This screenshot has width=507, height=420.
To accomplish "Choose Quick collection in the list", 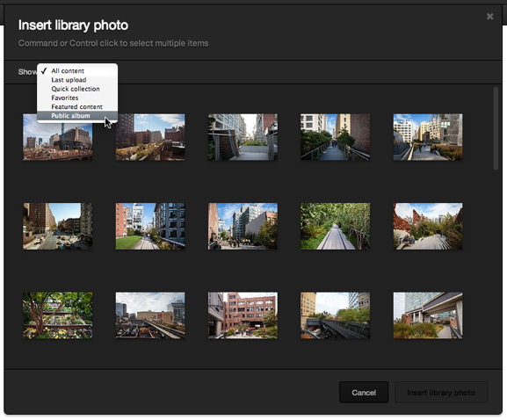I will coord(77,89).
